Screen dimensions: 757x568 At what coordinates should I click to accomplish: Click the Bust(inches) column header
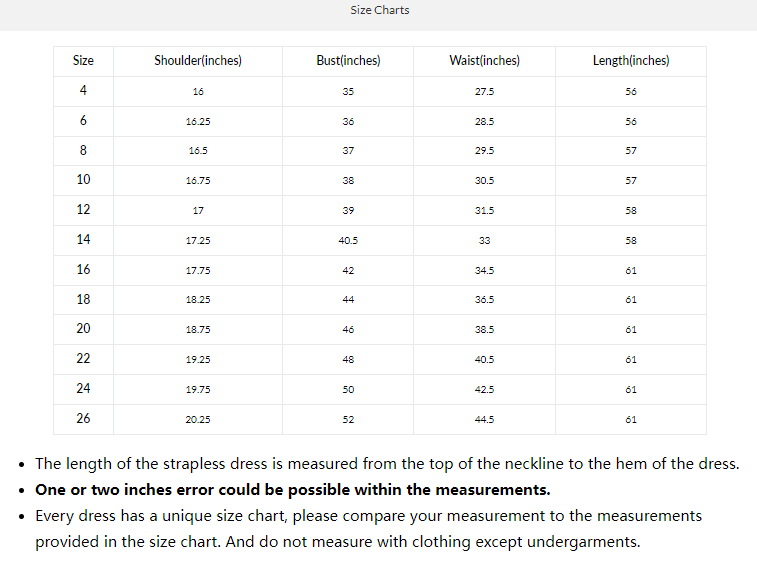(348, 61)
